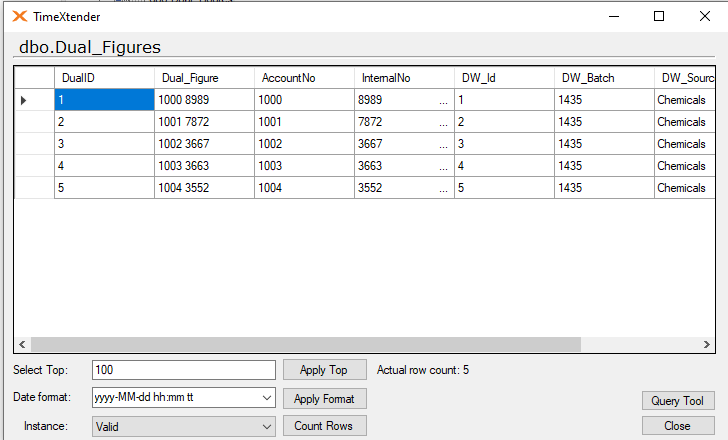Select the AccountNo column header
This screenshot has width=728, height=440.
(305, 78)
